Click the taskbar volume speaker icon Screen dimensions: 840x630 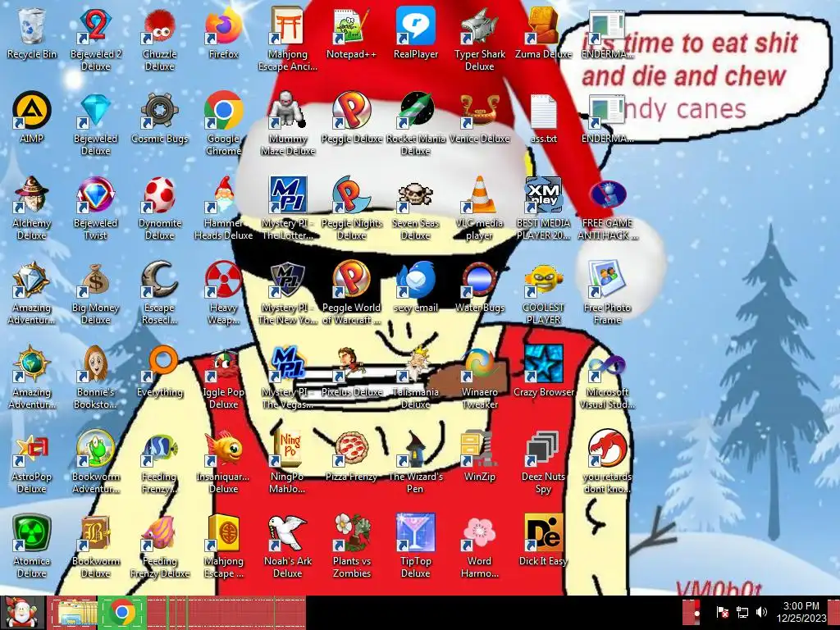tap(761, 612)
